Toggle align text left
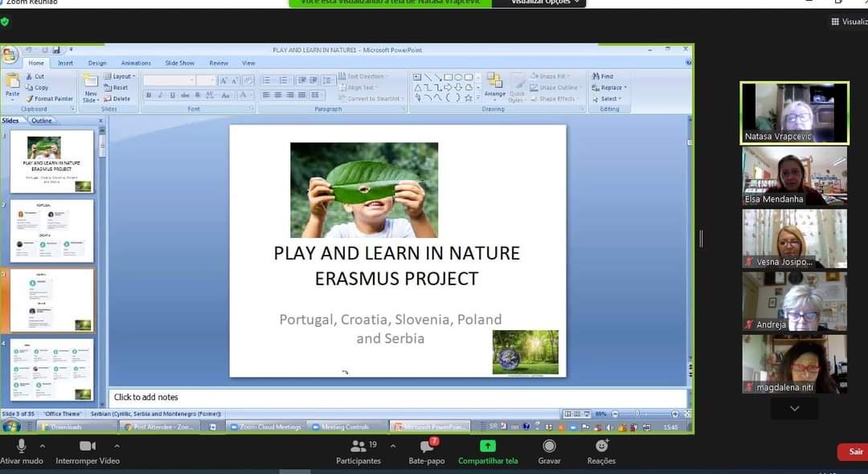868x474 pixels. click(266, 95)
